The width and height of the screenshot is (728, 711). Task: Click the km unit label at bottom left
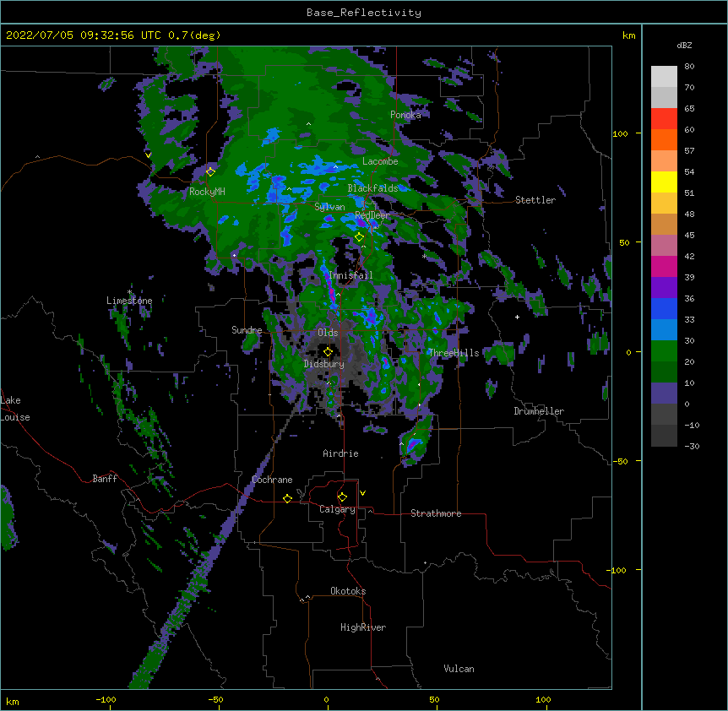(x=13, y=701)
